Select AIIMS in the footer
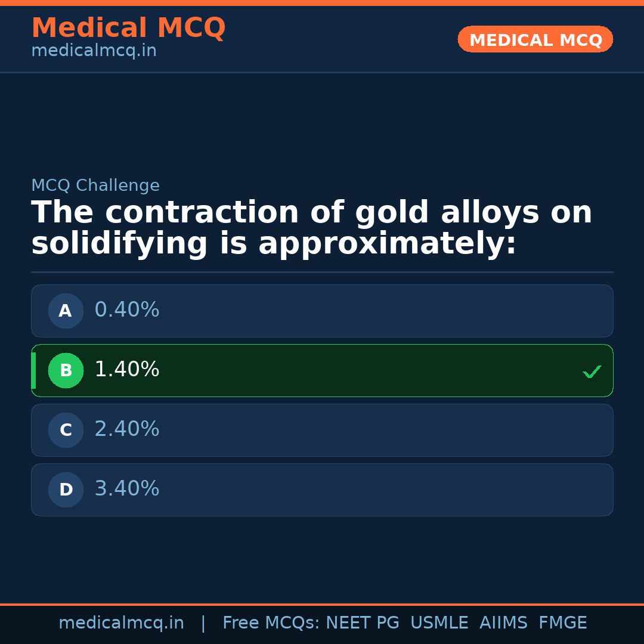The width and height of the screenshot is (644, 644). (x=503, y=623)
